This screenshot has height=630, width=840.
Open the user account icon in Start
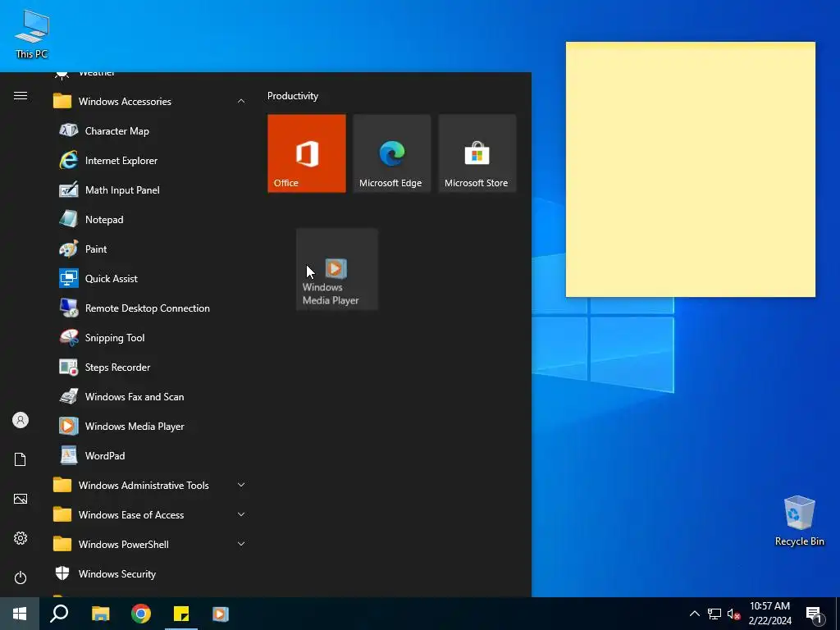pyautogui.click(x=21, y=420)
